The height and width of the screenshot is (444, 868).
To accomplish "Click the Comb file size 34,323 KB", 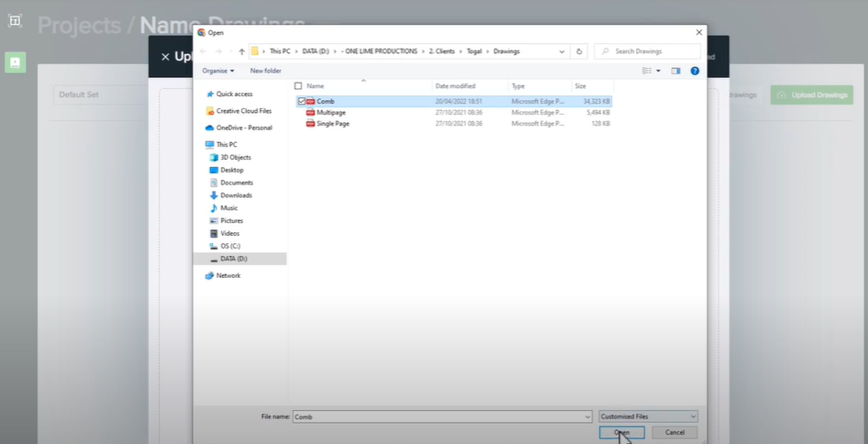I will pos(596,101).
